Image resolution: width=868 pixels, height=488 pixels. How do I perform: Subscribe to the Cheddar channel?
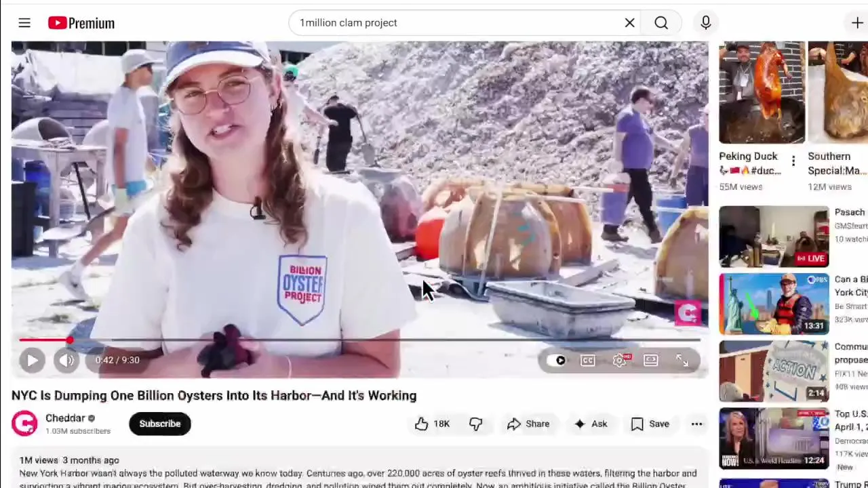[x=160, y=424]
